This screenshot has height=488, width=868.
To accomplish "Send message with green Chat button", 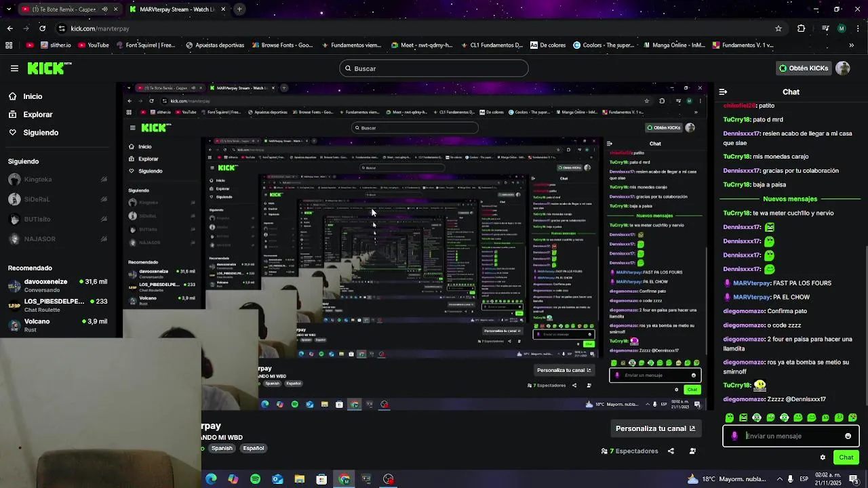I will 846,457.
